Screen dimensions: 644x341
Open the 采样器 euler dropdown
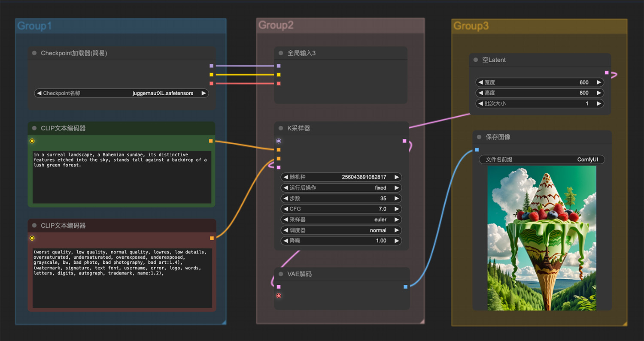(x=341, y=220)
